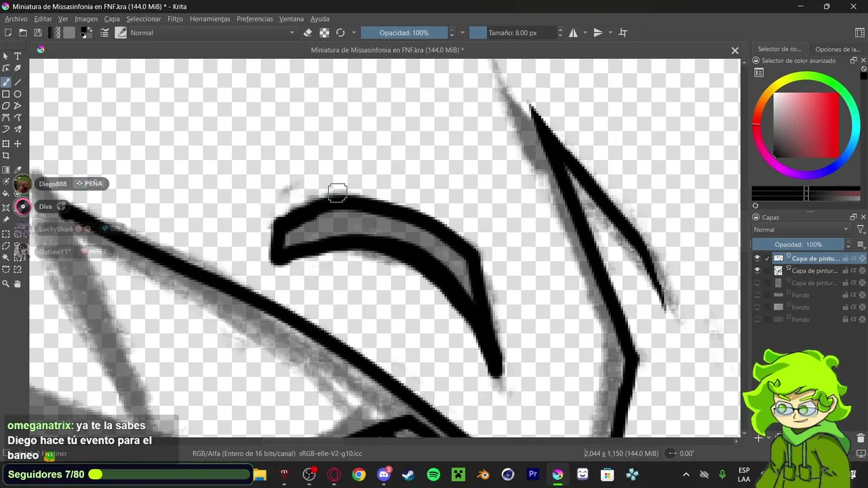Image resolution: width=868 pixels, height=488 pixels.
Task: Open Spotify from the taskbar
Action: click(x=433, y=474)
